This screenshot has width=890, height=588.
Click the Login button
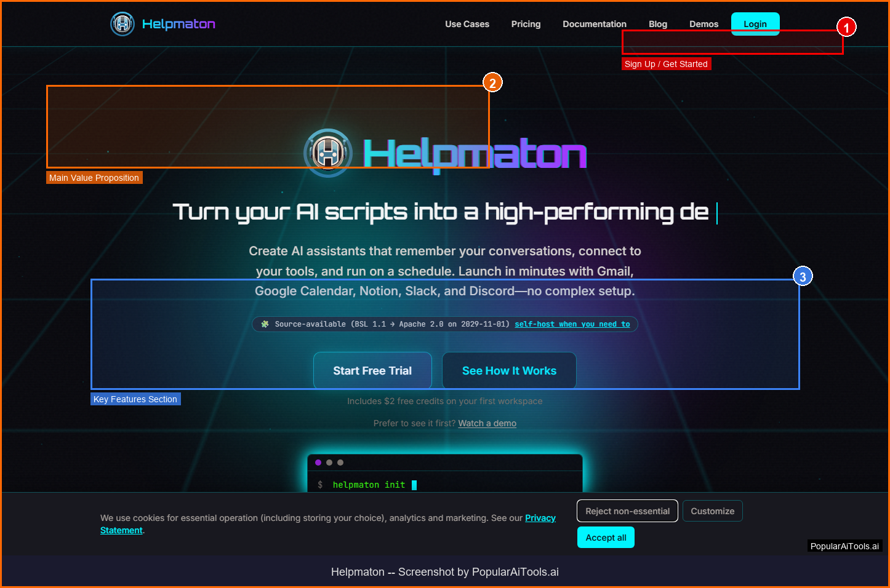[x=755, y=24]
